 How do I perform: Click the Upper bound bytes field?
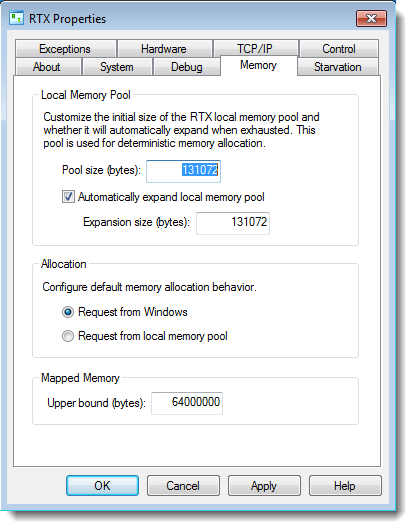pos(187,403)
